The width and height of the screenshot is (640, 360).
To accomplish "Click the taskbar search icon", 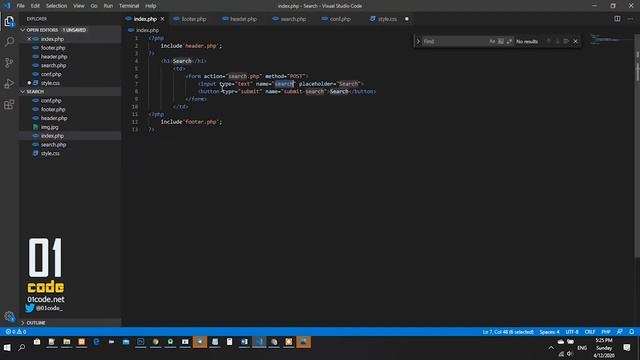I will pos(22,348).
